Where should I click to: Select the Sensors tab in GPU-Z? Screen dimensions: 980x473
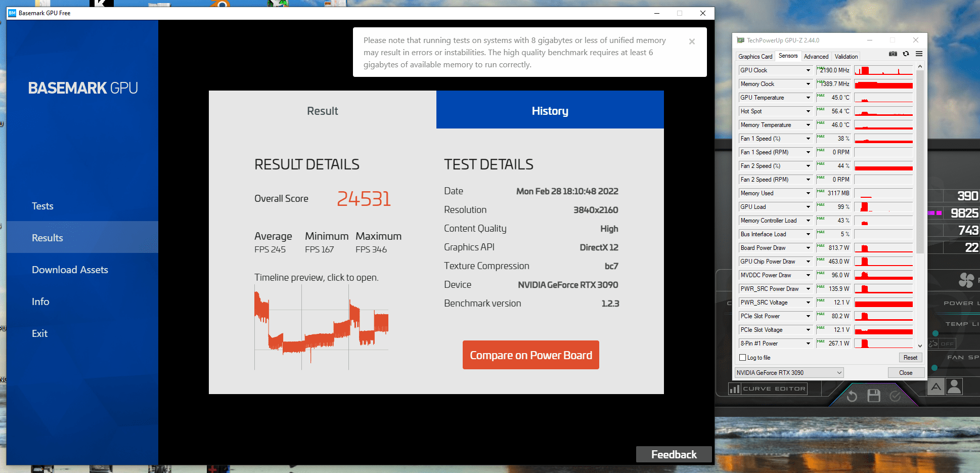tap(788, 56)
